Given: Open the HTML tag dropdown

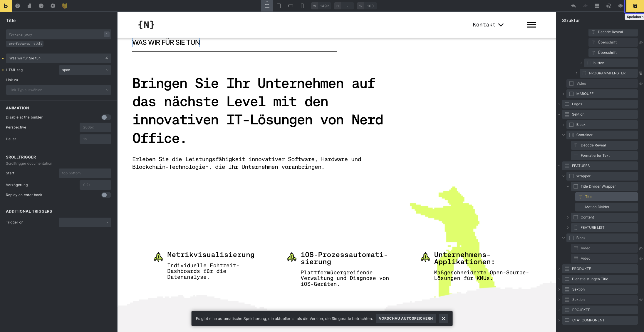Looking at the screenshot, I should 85,70.
